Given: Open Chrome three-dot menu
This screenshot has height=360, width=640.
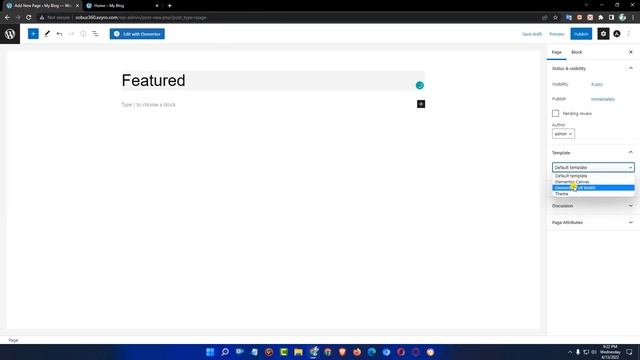Looking at the screenshot, I should coord(633,18).
